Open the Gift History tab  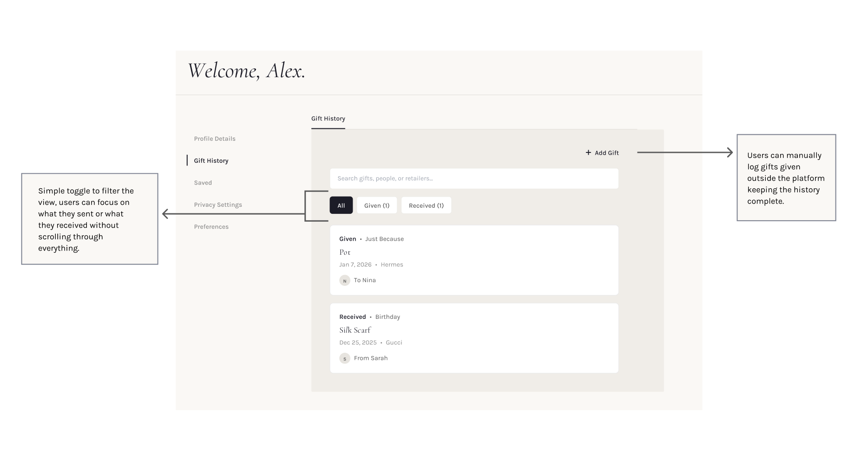tap(328, 119)
